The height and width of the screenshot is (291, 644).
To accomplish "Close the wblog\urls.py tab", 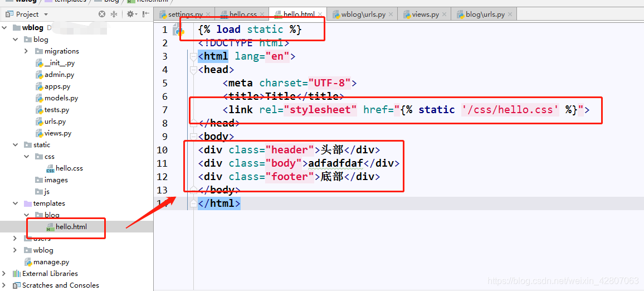I will click(x=391, y=14).
